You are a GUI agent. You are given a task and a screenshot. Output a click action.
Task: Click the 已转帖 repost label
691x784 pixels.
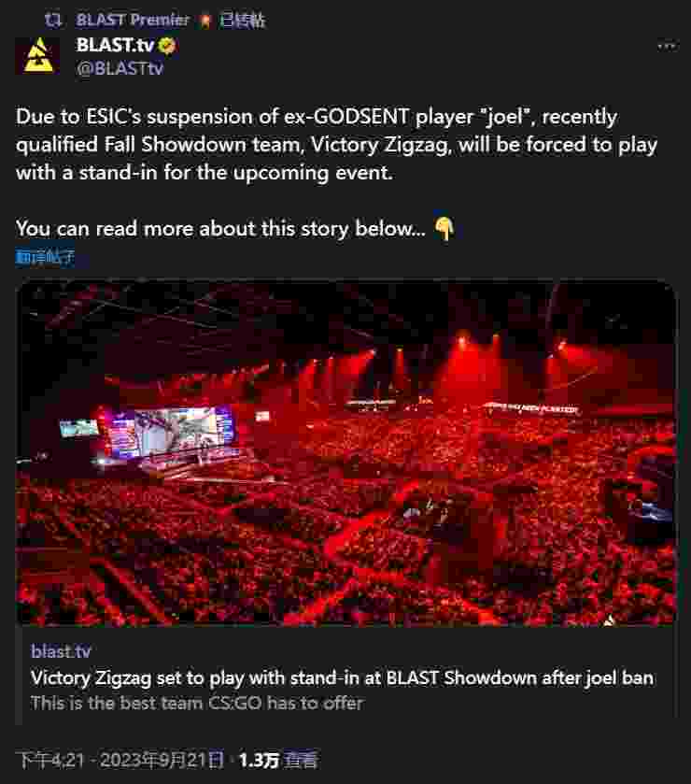tap(243, 21)
